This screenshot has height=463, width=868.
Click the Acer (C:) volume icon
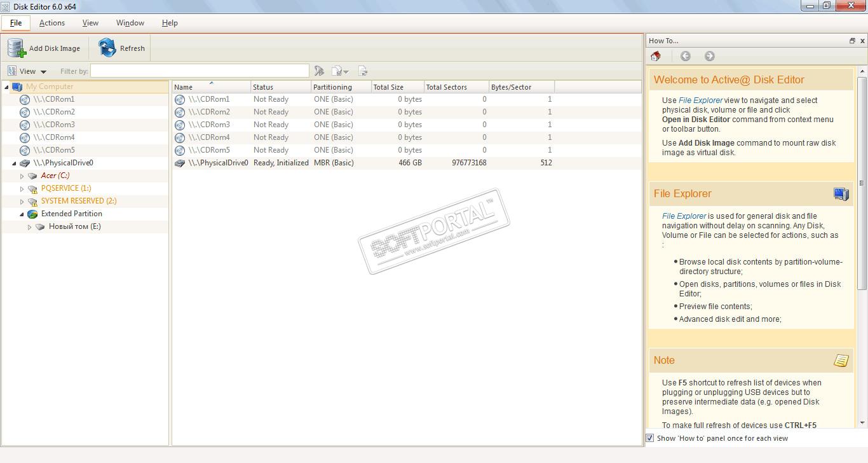pos(32,176)
